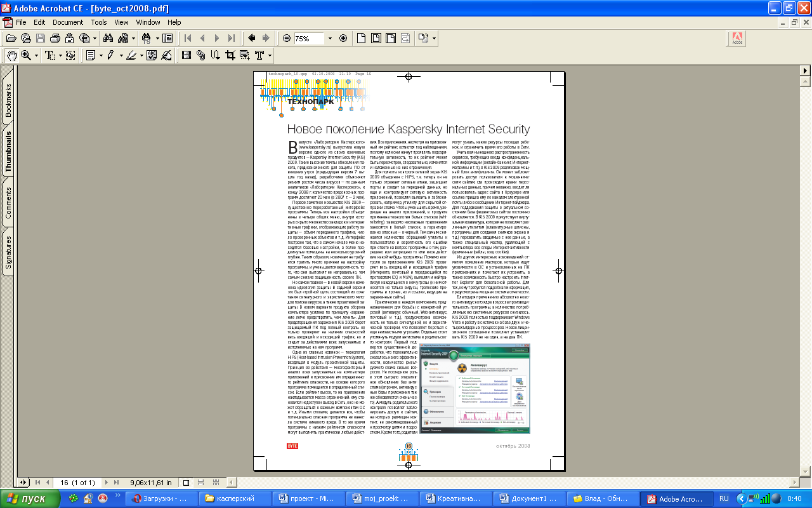
Task: Select the TouchUp Text tool
Action: (x=259, y=55)
